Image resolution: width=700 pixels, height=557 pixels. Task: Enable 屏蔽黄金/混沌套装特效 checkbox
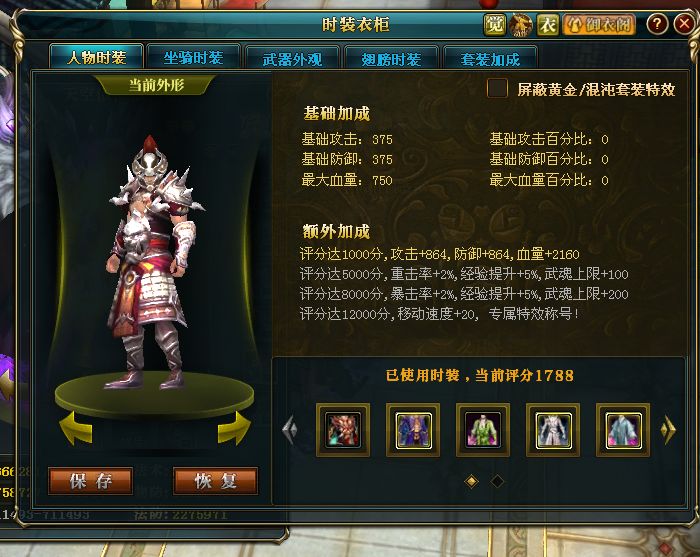(497, 88)
